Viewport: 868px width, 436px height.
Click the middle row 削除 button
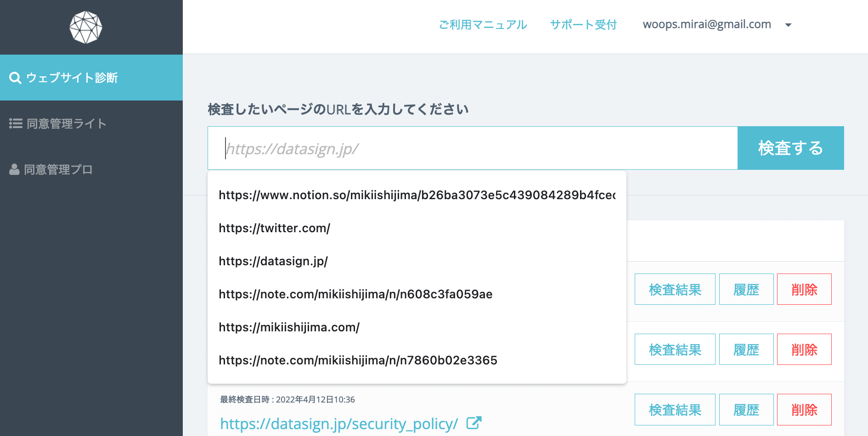pyautogui.click(x=804, y=349)
